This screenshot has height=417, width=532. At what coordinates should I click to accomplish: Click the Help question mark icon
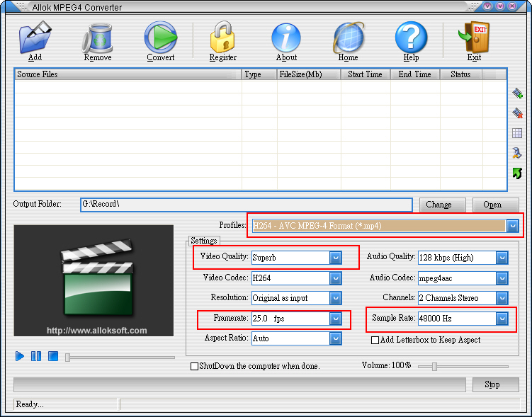click(x=411, y=39)
